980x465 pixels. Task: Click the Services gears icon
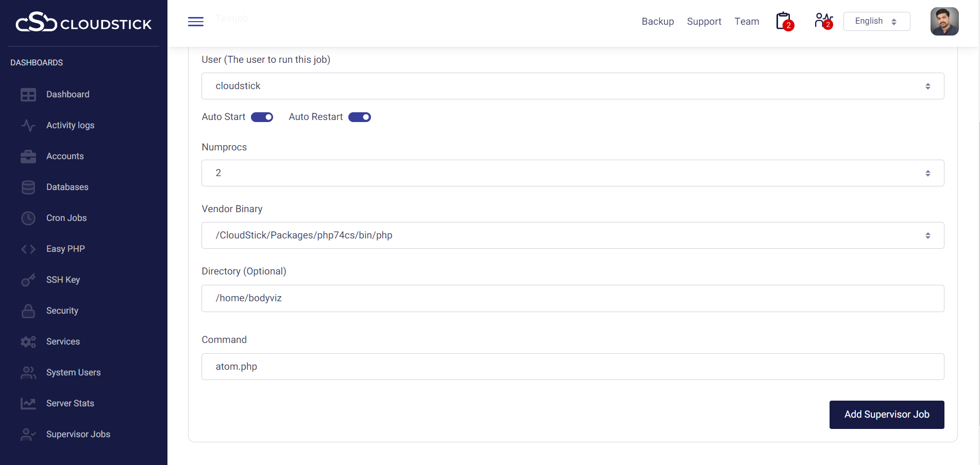point(28,342)
